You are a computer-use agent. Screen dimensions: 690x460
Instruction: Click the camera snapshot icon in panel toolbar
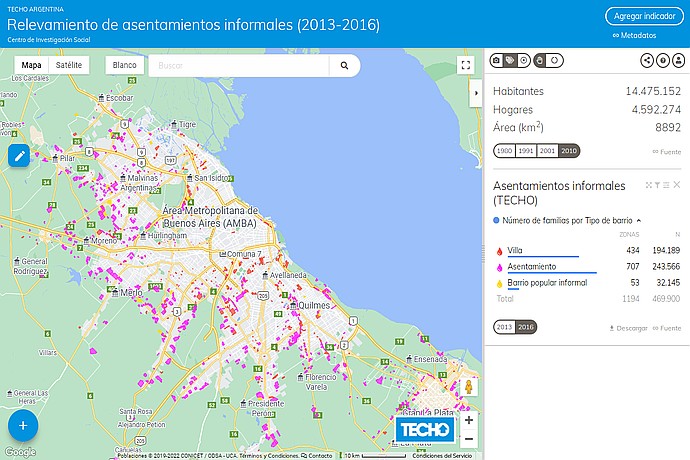pos(496,60)
